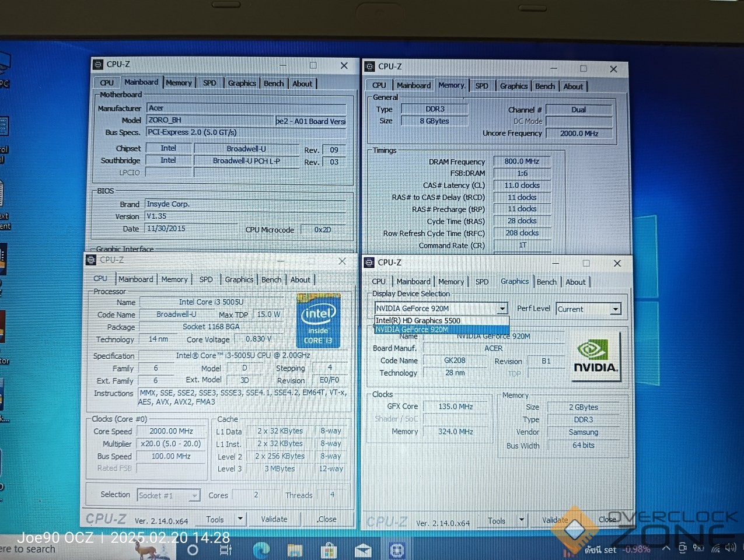
Task: Open the Socket #1 selection dropdown
Action: (194, 495)
